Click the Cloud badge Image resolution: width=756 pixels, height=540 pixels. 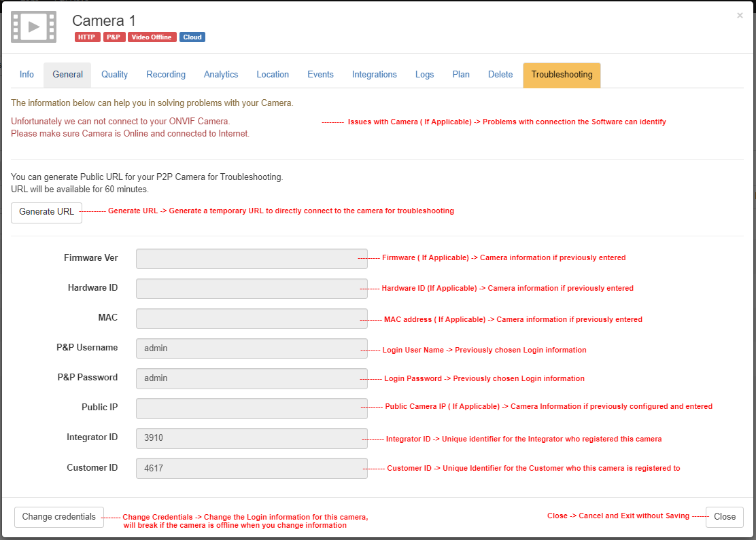click(192, 37)
